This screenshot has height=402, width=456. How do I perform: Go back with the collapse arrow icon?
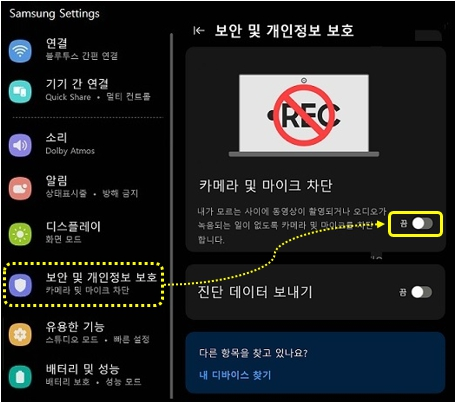(199, 31)
